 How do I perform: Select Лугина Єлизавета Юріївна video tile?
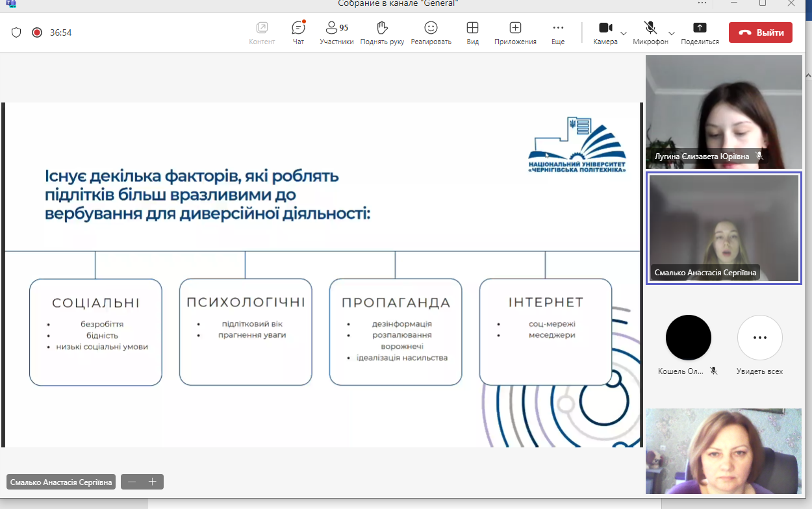pyautogui.click(x=724, y=112)
